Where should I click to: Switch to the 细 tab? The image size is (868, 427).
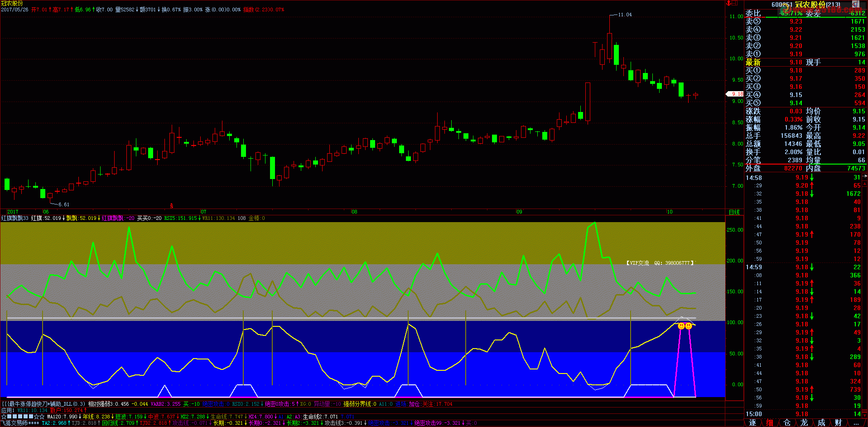point(770,422)
